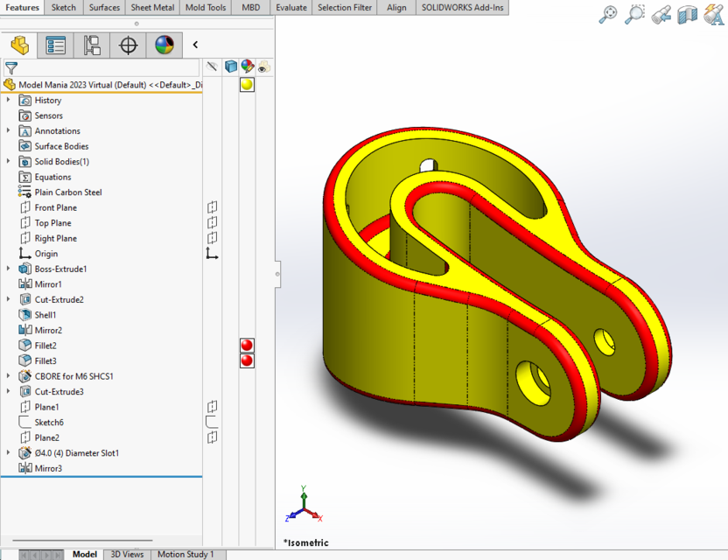Open the Features ribbon tab
728x560 pixels.
pyautogui.click(x=22, y=7)
